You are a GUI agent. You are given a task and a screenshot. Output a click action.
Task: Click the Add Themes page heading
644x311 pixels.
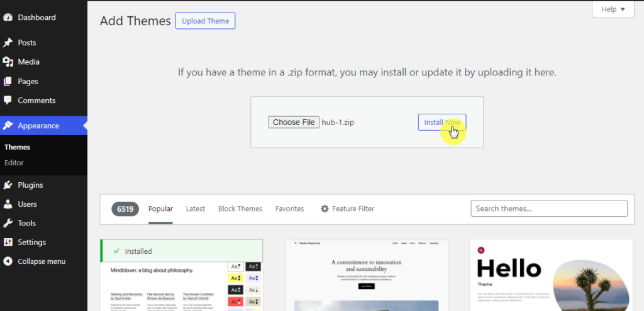pyautogui.click(x=135, y=21)
